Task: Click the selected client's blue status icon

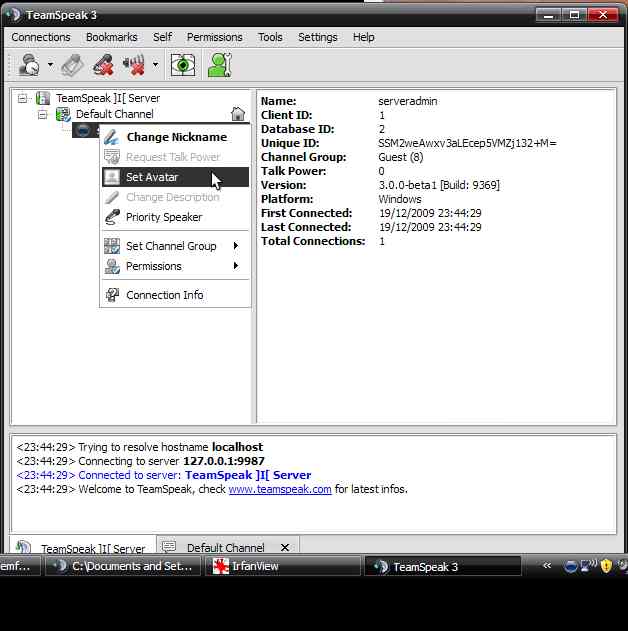Action: point(83,130)
